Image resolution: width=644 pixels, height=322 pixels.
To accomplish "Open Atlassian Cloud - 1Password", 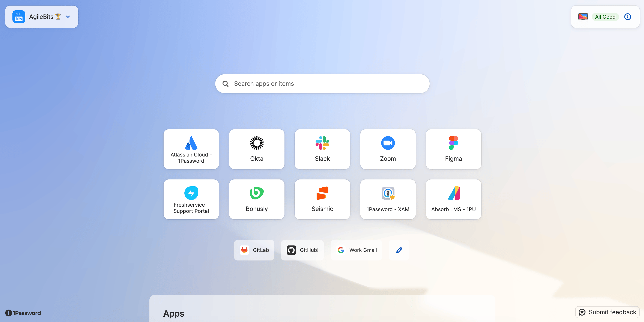I will pyautogui.click(x=191, y=149).
